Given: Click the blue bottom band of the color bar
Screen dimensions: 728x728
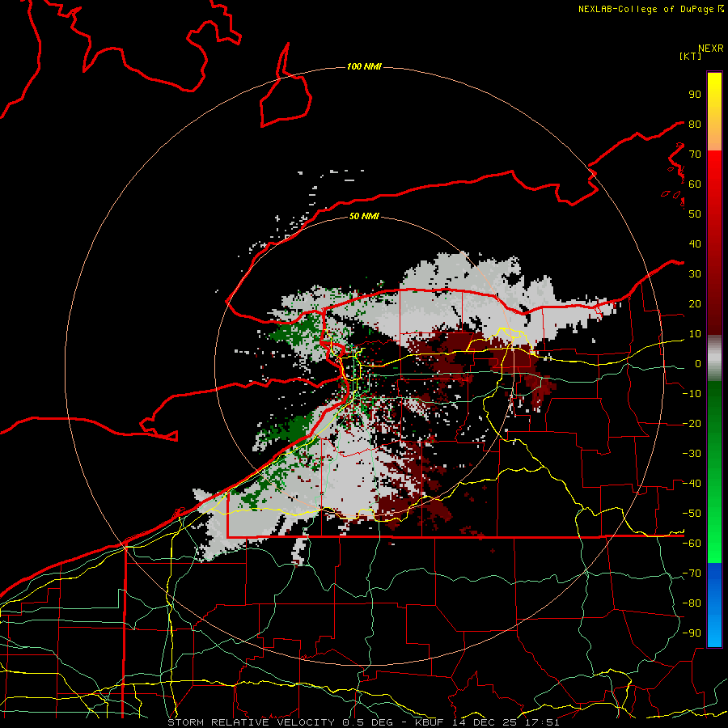Looking at the screenshot, I should coord(714,605).
